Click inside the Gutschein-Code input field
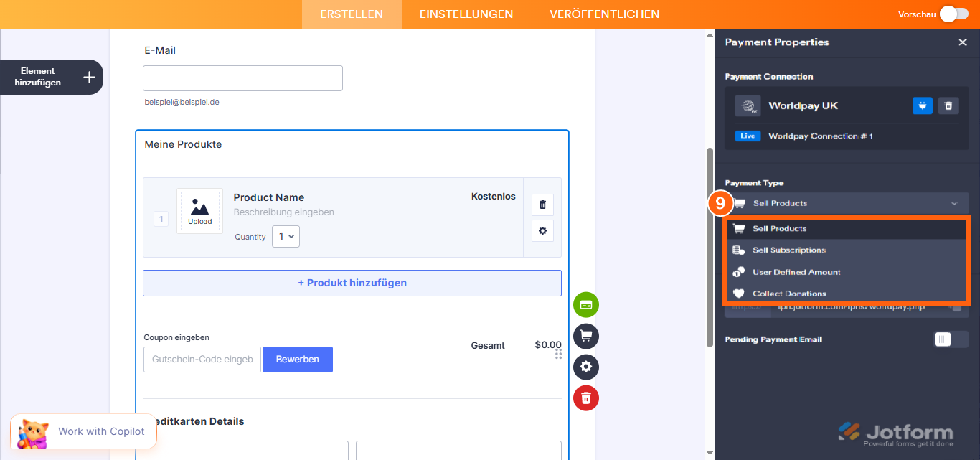The image size is (980, 460). click(202, 359)
